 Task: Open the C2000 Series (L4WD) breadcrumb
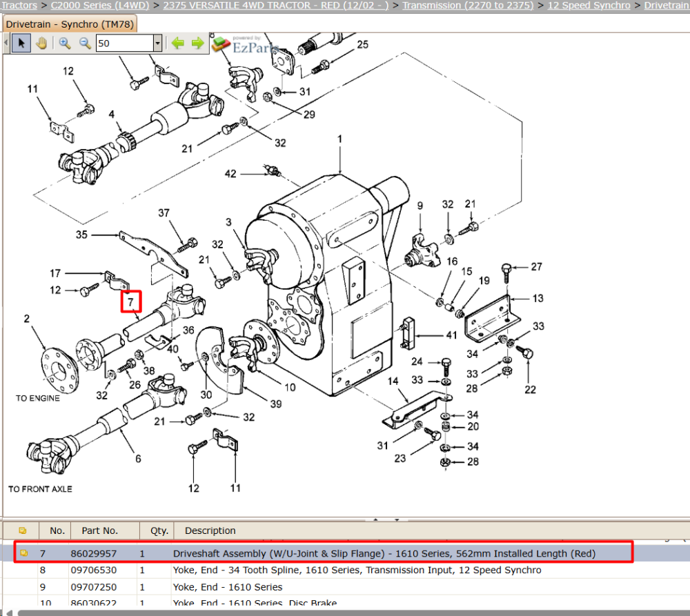(x=100, y=6)
